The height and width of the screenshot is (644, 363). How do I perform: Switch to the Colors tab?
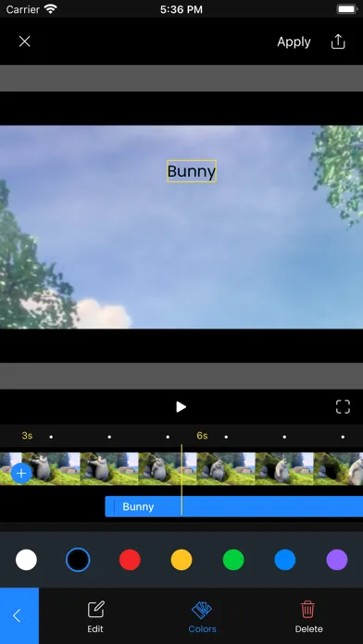tap(202, 616)
